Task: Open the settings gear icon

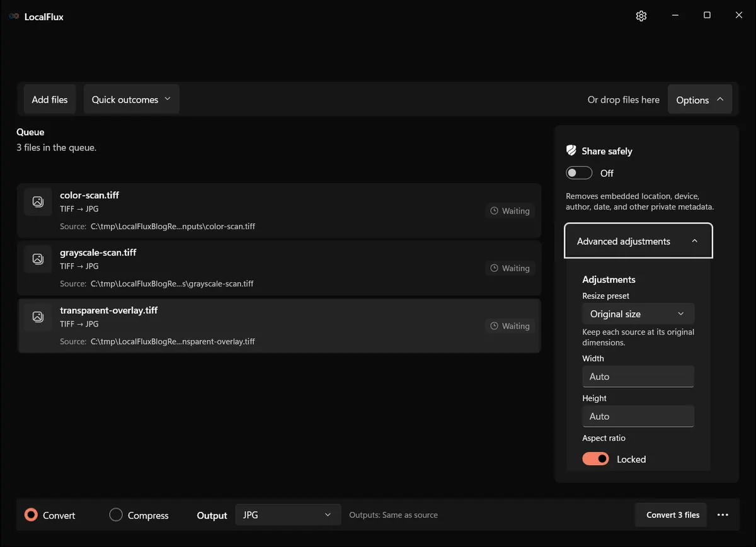Action: pyautogui.click(x=641, y=16)
